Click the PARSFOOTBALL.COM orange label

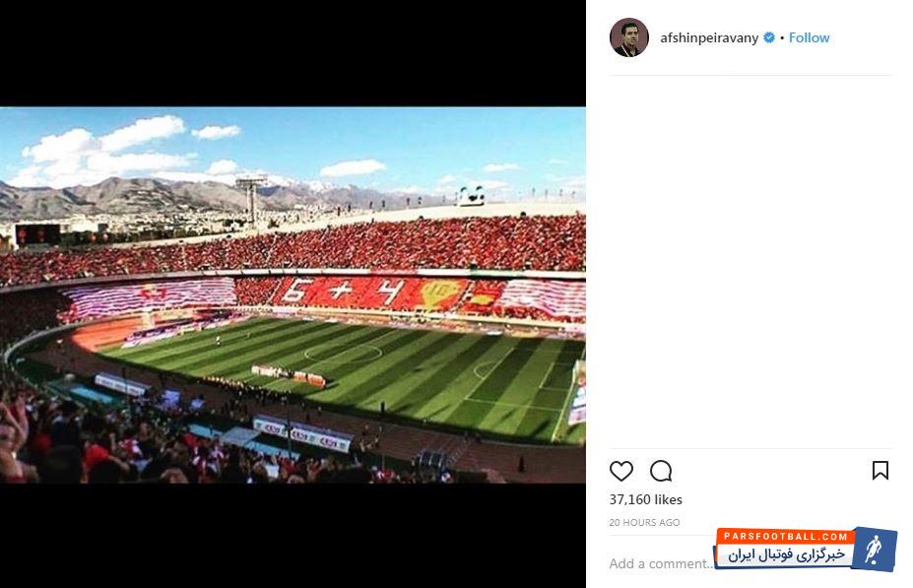786,536
